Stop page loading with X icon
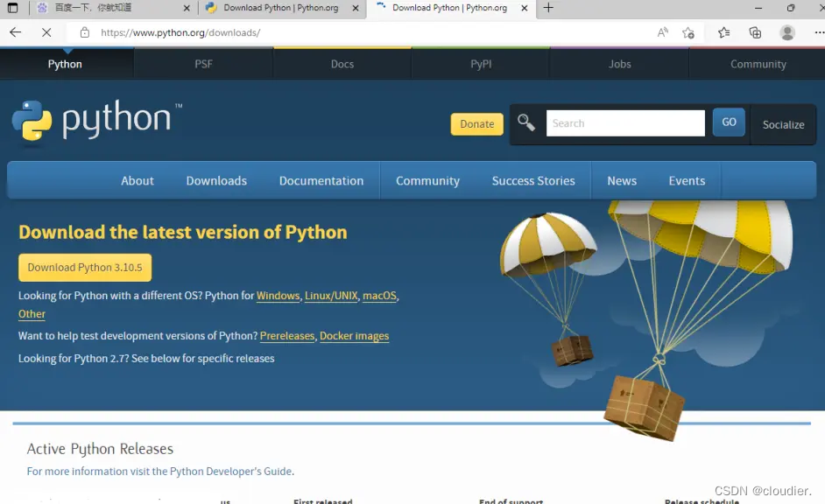Viewport: 825px width, 504px height. pyautogui.click(x=46, y=32)
